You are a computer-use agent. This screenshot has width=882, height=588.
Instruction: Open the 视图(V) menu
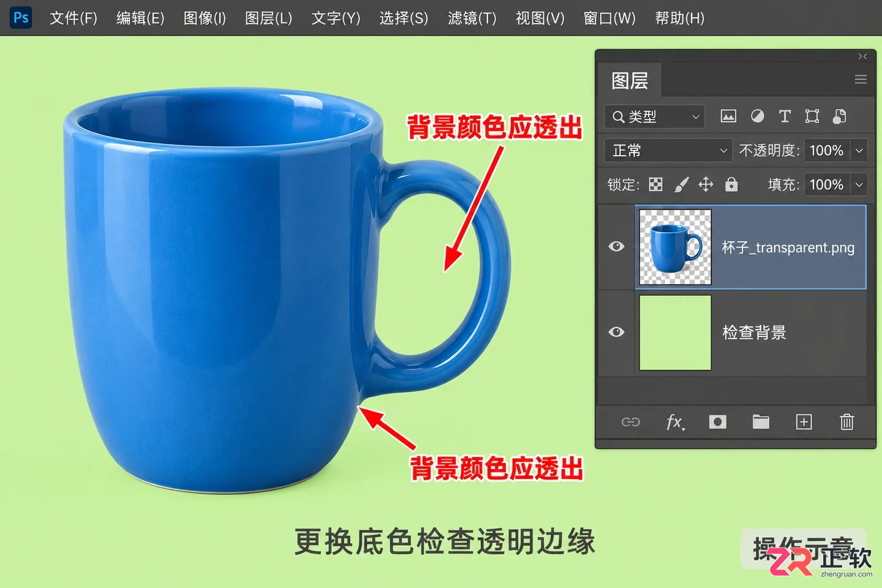(x=540, y=18)
